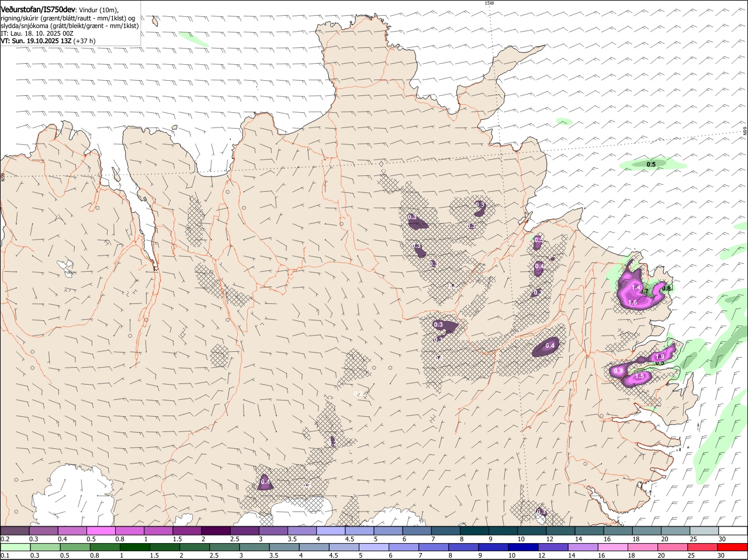Image resolution: width=748 pixels, height=560 pixels.
Task: Click the 0.5 value on the green offshore patch
Action: (651, 164)
